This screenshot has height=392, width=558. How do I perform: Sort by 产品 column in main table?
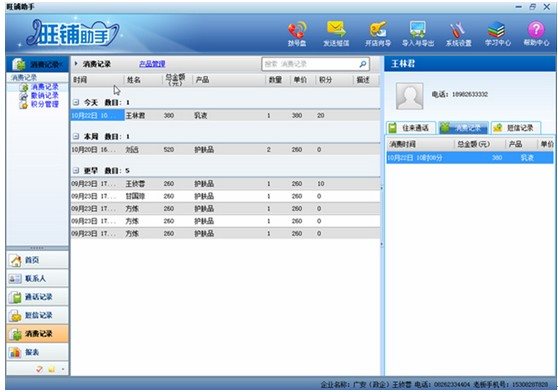click(229, 80)
